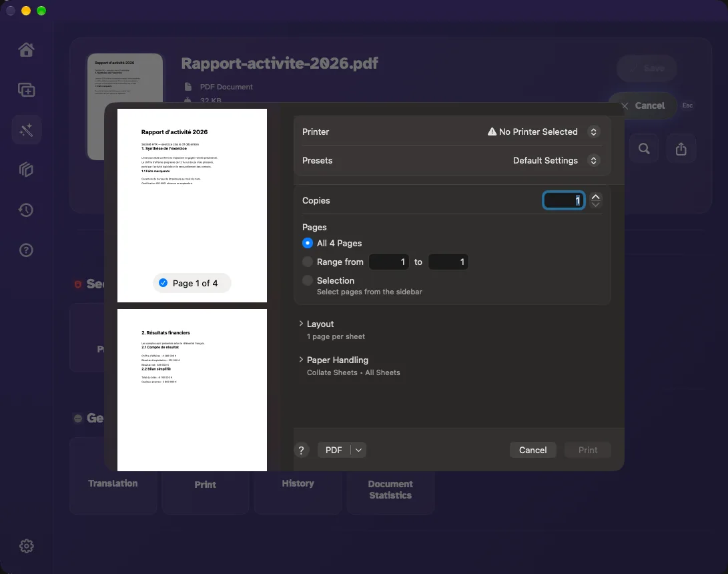Select the Range from radio button
The width and height of the screenshot is (728, 574).
coord(308,262)
